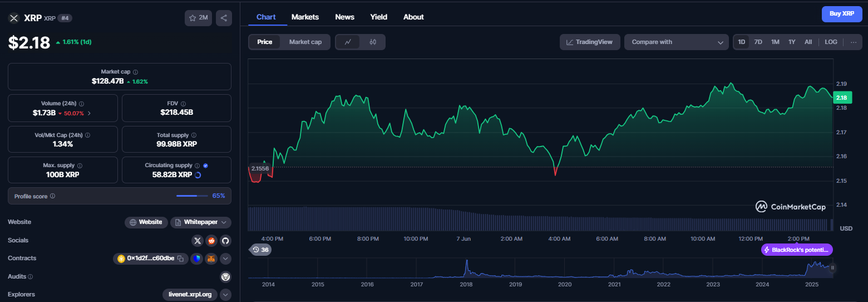Open the Markets tab
The height and width of the screenshot is (302, 868).
click(x=305, y=17)
